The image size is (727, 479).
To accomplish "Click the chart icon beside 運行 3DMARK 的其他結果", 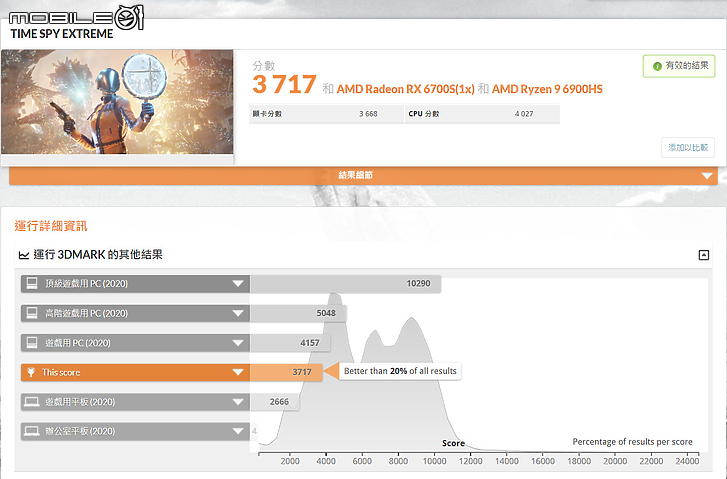I will pyautogui.click(x=24, y=255).
